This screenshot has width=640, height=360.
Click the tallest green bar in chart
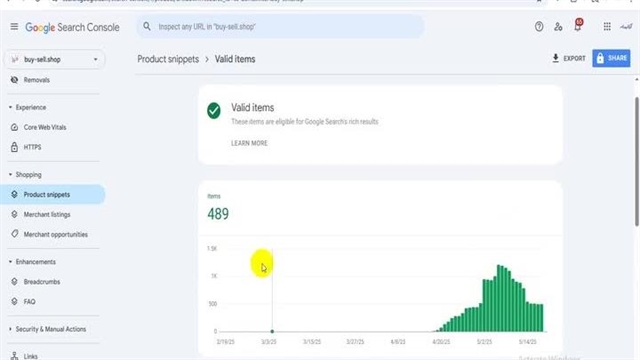(x=499, y=298)
